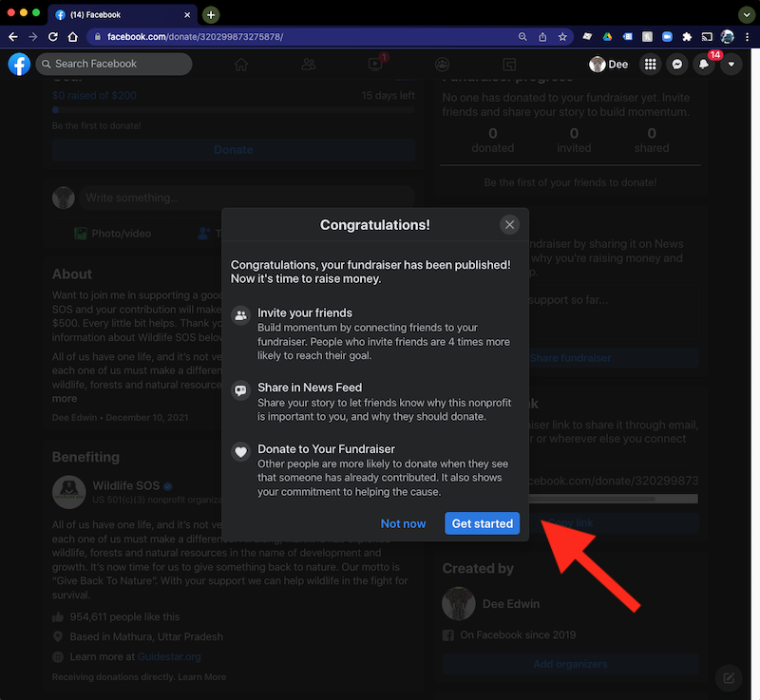Image resolution: width=760 pixels, height=700 pixels.
Task: Open a new browser tab
Action: [x=211, y=15]
